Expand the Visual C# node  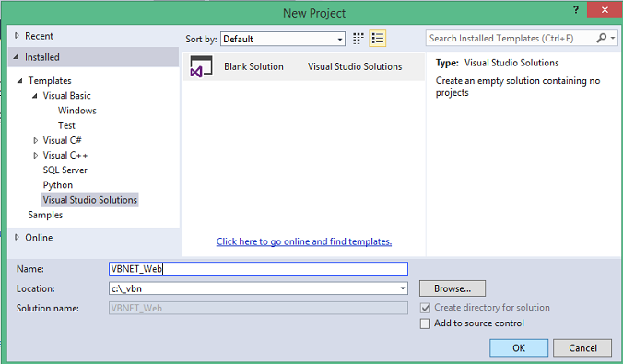coord(35,140)
